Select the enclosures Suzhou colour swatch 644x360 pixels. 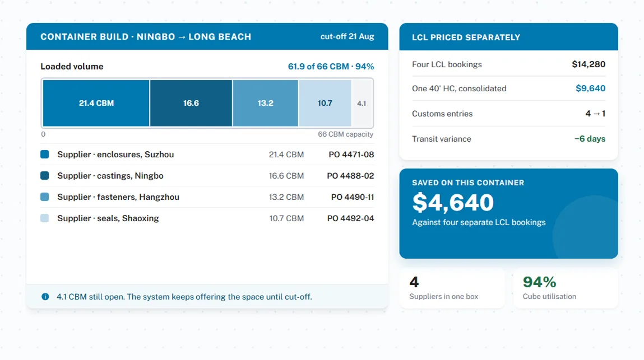(45, 155)
